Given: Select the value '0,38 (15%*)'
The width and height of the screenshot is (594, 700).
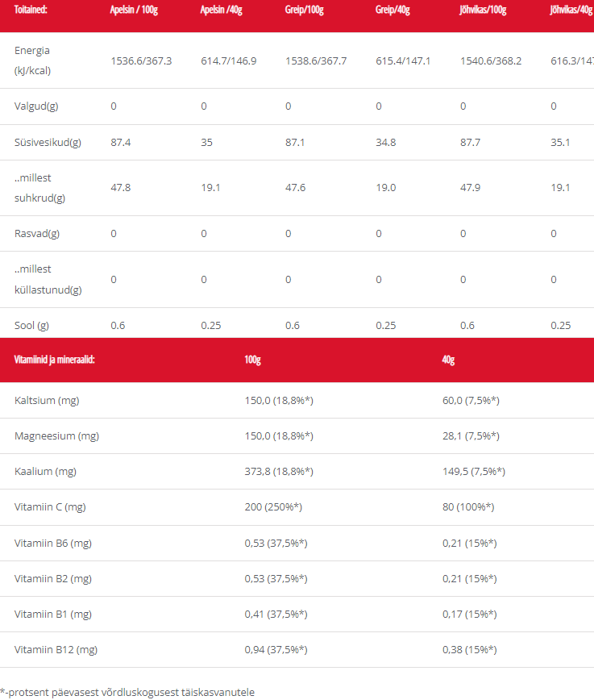Looking at the screenshot, I should point(470,650).
